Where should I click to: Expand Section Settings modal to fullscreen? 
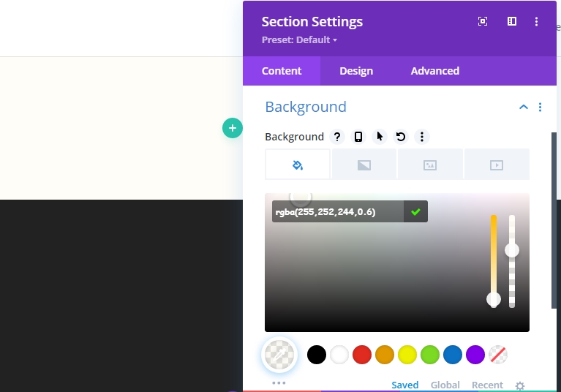(483, 21)
